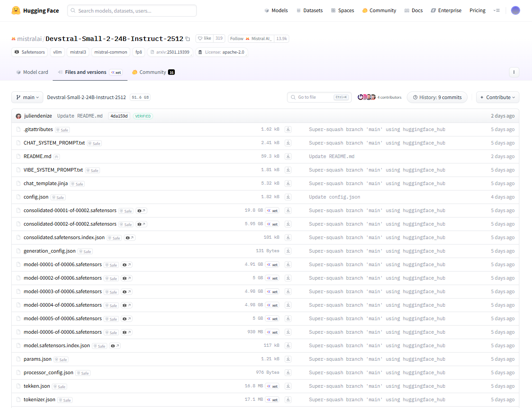Download CHAT_SYSTEM_PROMPT.txt via its download icon
This screenshot has width=532, height=408.
click(x=288, y=143)
